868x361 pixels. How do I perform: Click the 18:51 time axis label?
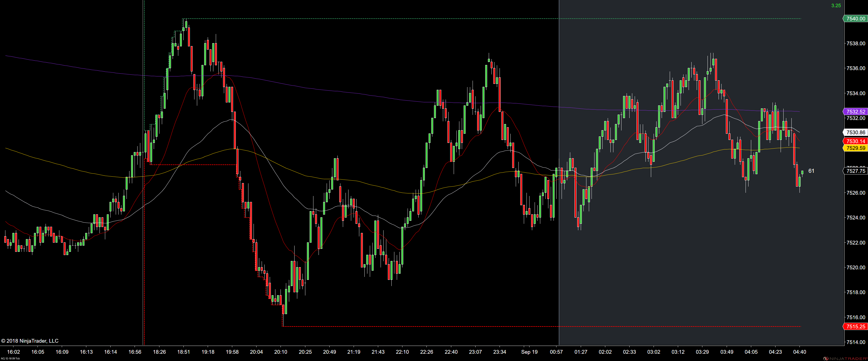(x=184, y=352)
